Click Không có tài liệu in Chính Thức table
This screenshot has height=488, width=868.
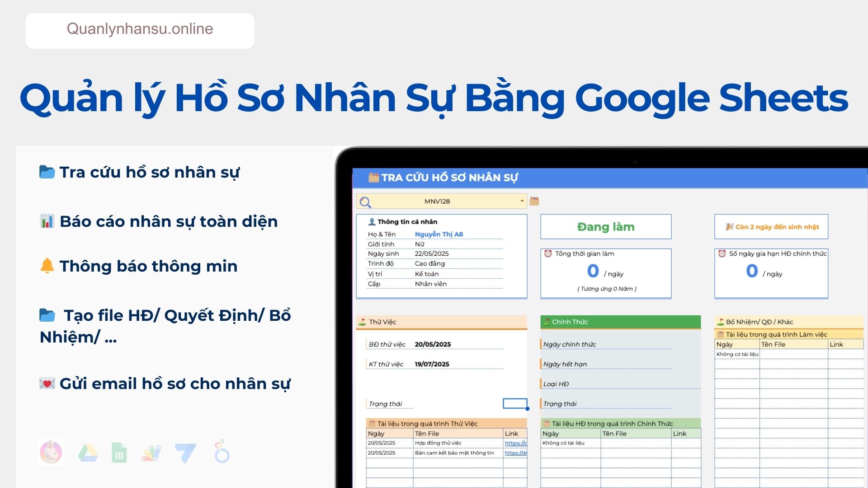click(x=563, y=443)
